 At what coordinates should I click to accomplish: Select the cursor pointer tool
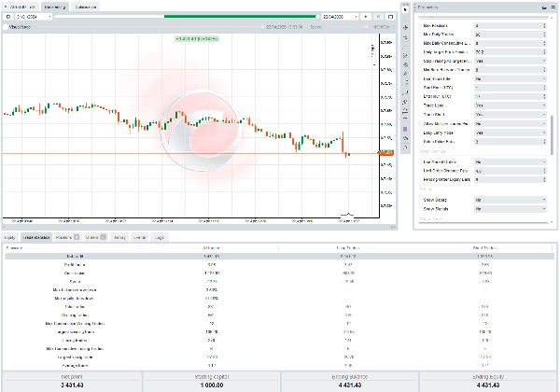(x=405, y=9)
